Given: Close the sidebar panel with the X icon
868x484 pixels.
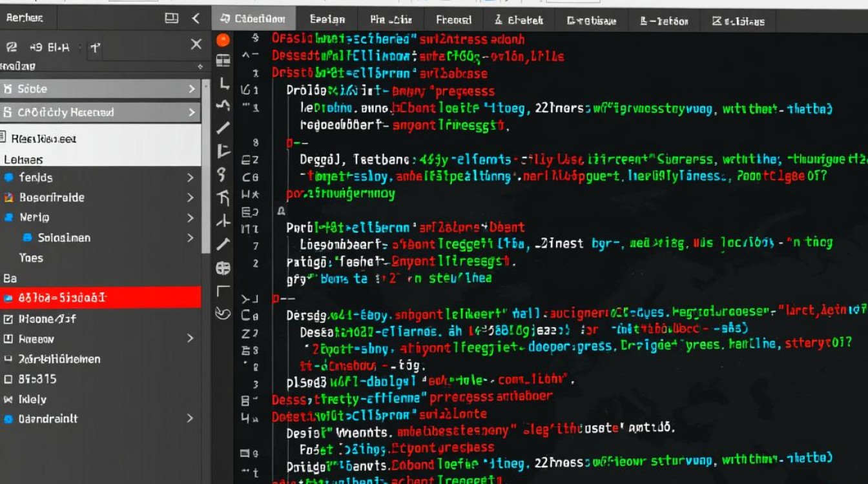Looking at the screenshot, I should coord(196,45).
